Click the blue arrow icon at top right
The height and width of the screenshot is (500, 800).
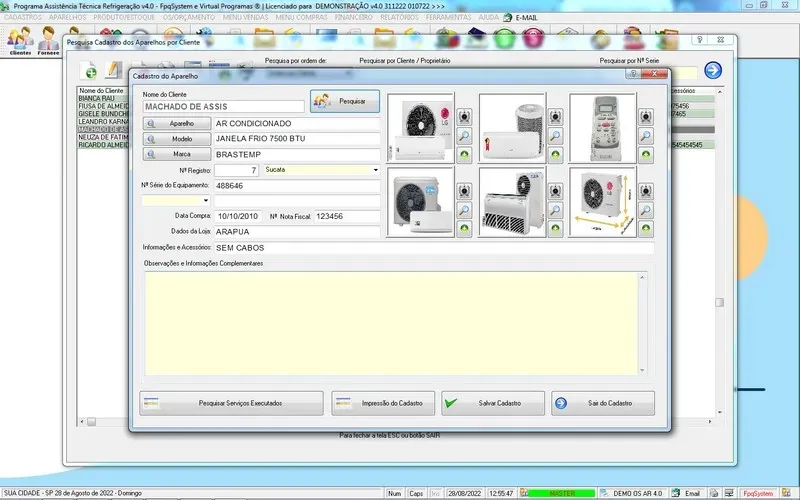tap(713, 70)
